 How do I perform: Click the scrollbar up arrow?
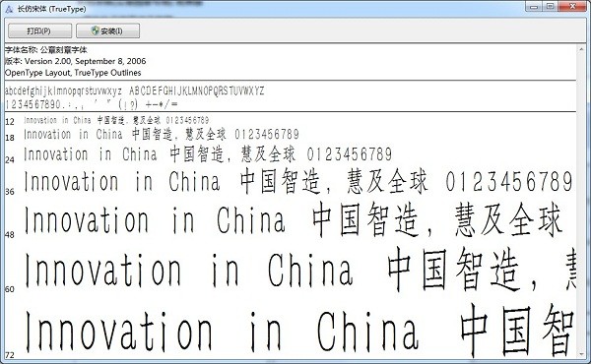coord(581,49)
